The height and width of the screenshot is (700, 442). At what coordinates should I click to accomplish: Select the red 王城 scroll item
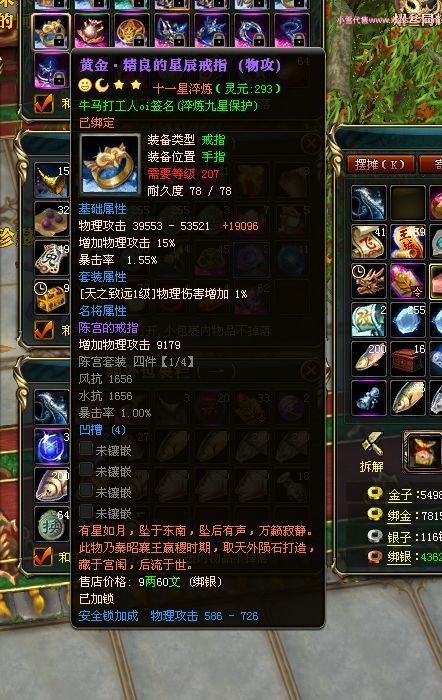[x=408, y=242]
